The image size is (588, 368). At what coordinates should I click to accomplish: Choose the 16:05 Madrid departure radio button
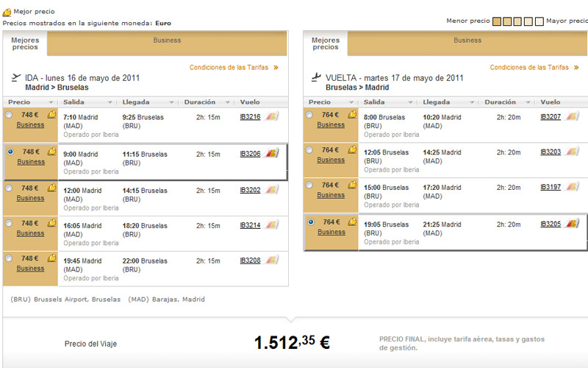click(x=9, y=224)
